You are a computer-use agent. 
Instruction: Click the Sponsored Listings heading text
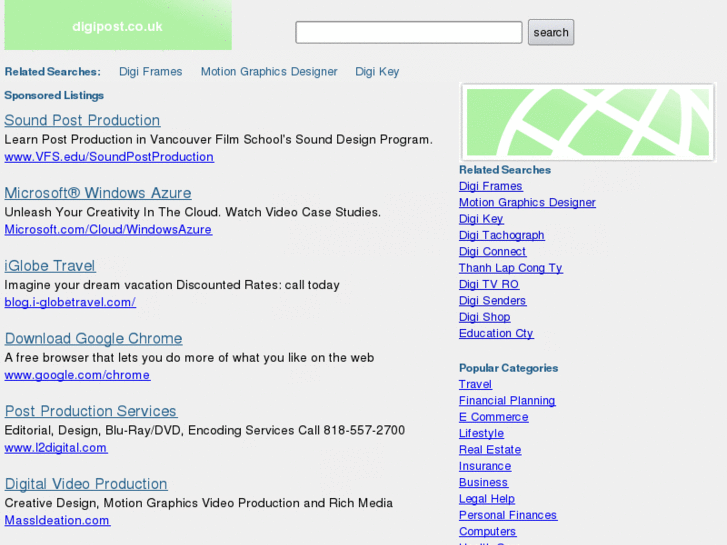coord(54,96)
